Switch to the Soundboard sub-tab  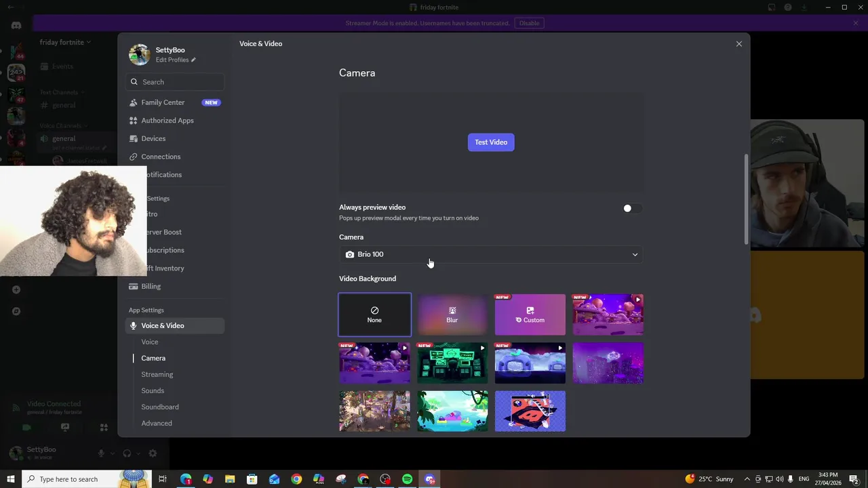(160, 407)
